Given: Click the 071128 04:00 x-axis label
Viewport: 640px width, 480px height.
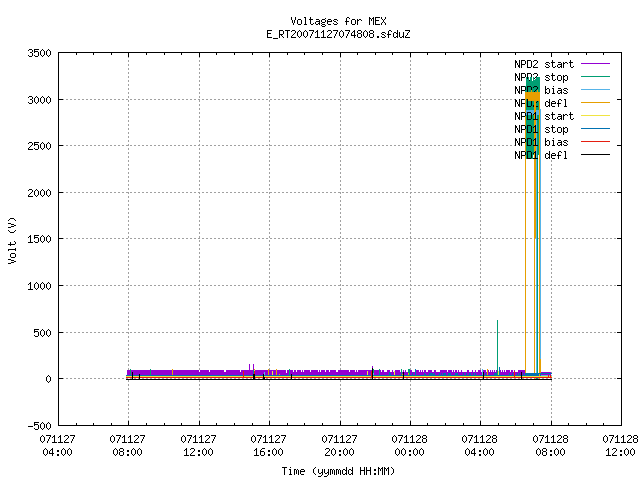Looking at the screenshot, I should (x=480, y=446).
